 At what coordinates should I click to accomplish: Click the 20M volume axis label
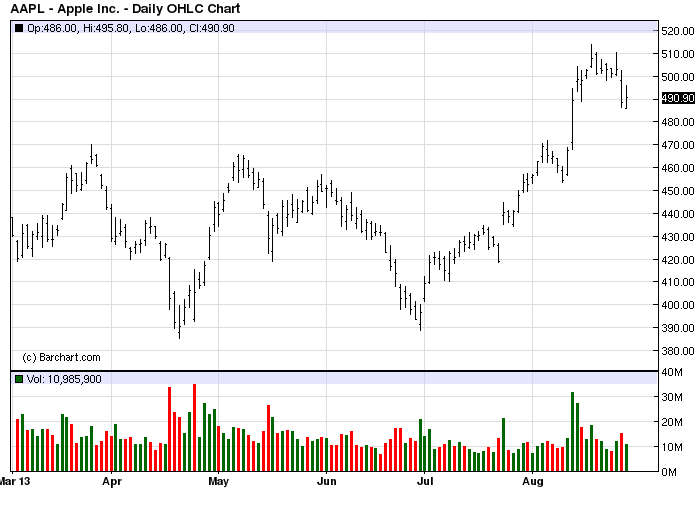(x=672, y=422)
